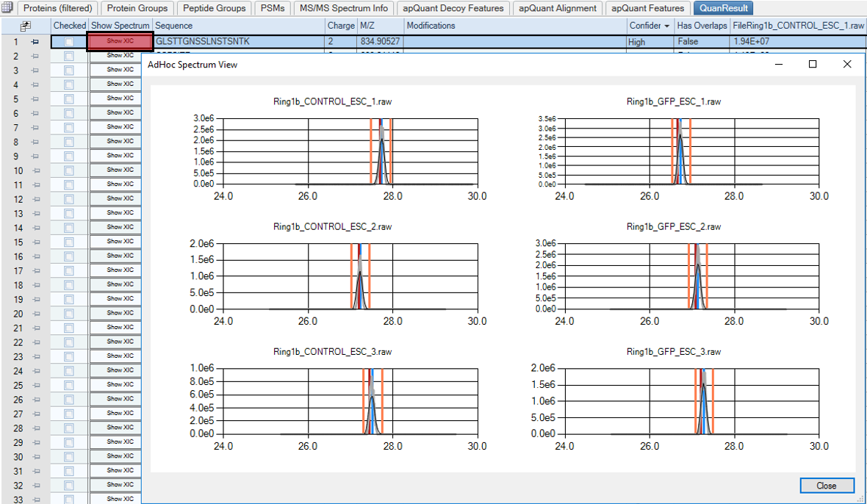Switch to the Proteins (filtered) tab
Screen dimensions: 867x504
point(57,8)
